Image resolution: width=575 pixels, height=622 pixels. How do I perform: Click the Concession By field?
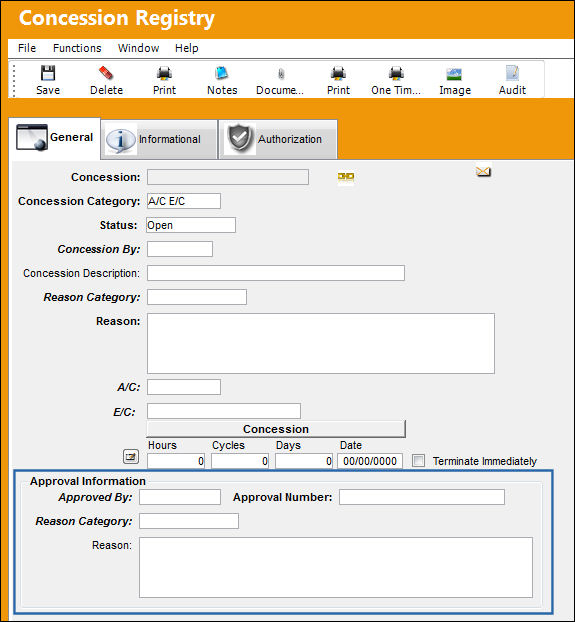[x=180, y=249]
